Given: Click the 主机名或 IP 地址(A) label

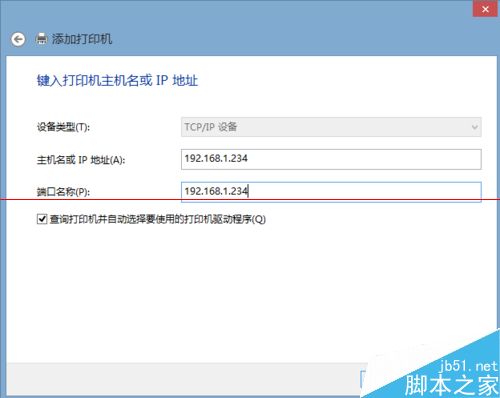Looking at the screenshot, I should point(81,160).
